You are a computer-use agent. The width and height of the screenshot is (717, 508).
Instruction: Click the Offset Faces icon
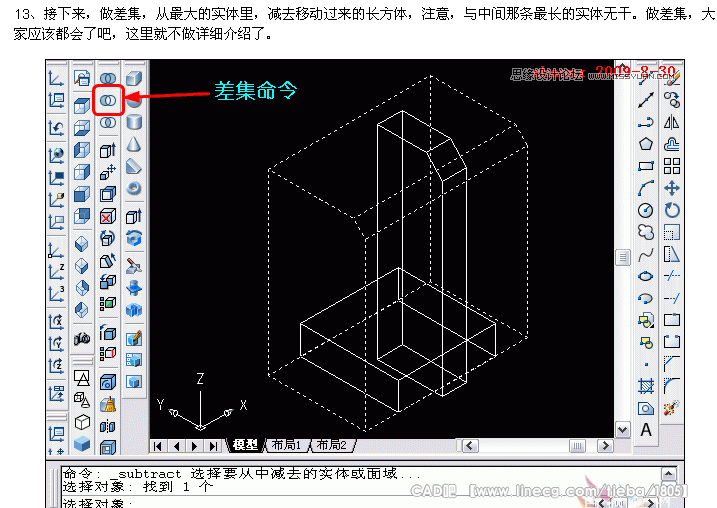pos(108,194)
